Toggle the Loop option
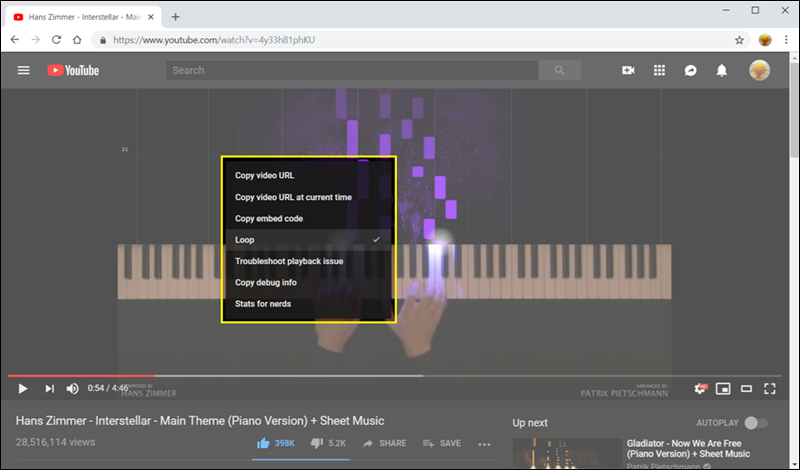The width and height of the screenshot is (800, 470). pos(308,240)
